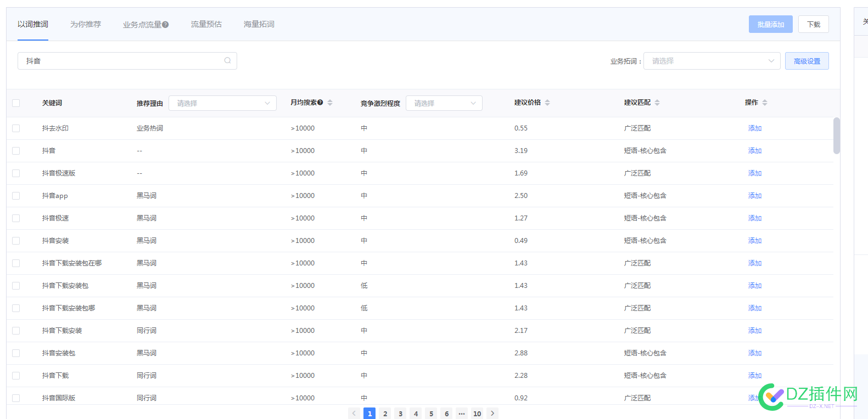Click the keyword search input containing 抖音
This screenshot has width=868, height=419.
pos(127,61)
